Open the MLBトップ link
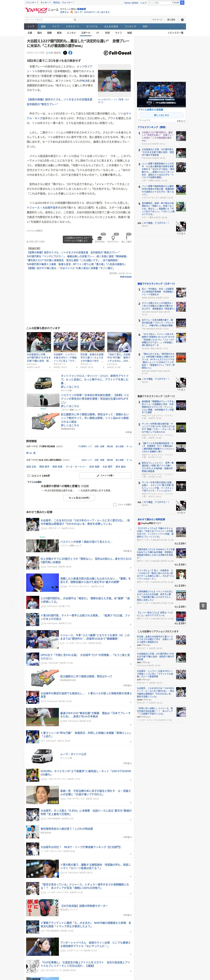This screenshot has width=210, height=980. coord(87,460)
